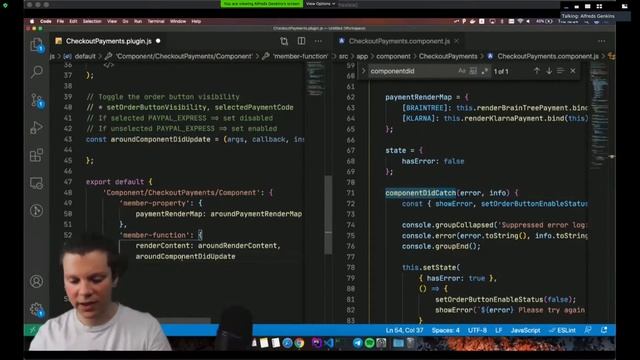Open the timeline icon below Remote Explorer

click(x=36, y=211)
